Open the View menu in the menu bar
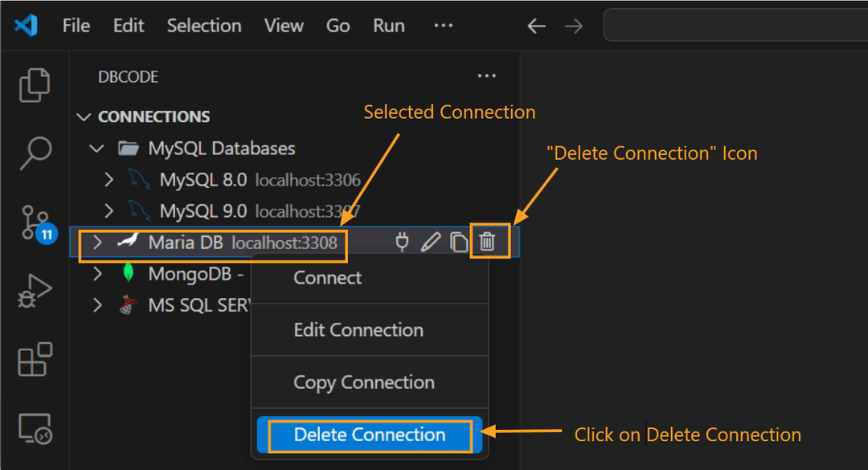Screen dimensions: 868x470 [x=283, y=25]
